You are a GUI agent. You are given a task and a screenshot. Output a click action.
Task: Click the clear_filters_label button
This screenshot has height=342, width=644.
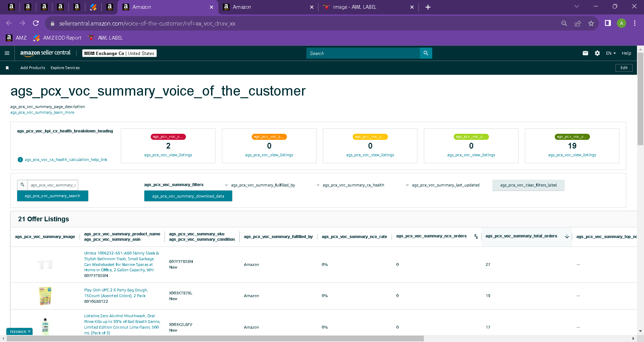[528, 185]
